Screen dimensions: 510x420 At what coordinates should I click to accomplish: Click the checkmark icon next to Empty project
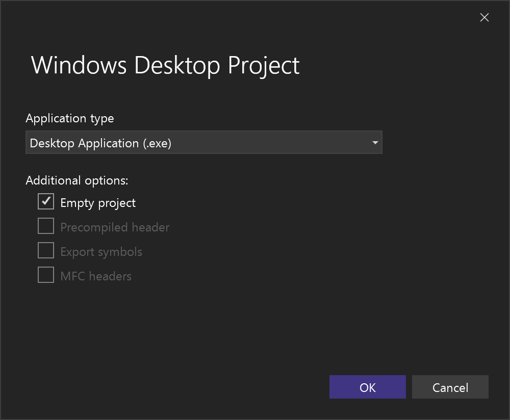tap(46, 201)
